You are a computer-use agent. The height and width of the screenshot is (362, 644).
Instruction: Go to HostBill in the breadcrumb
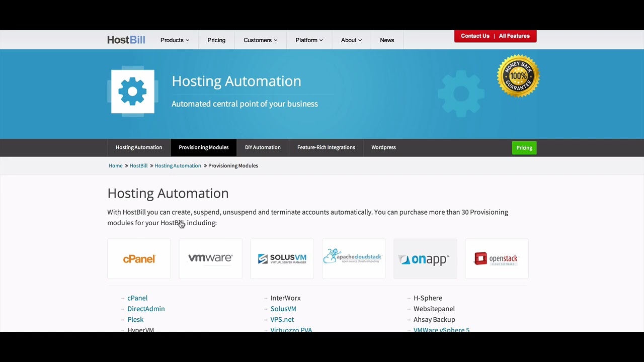(x=139, y=165)
